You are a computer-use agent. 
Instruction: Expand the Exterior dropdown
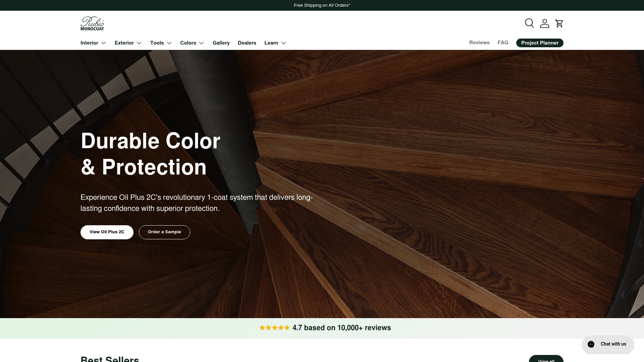click(x=128, y=43)
